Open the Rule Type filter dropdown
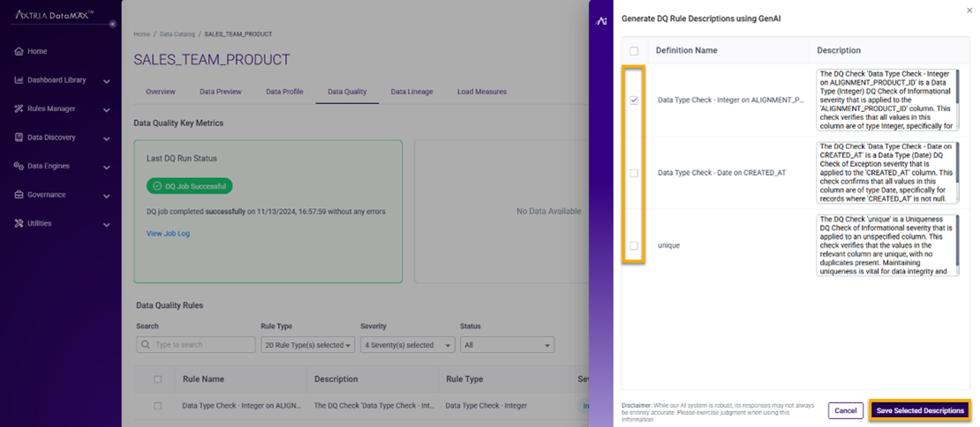Image resolution: width=980 pixels, height=427 pixels. click(308, 345)
